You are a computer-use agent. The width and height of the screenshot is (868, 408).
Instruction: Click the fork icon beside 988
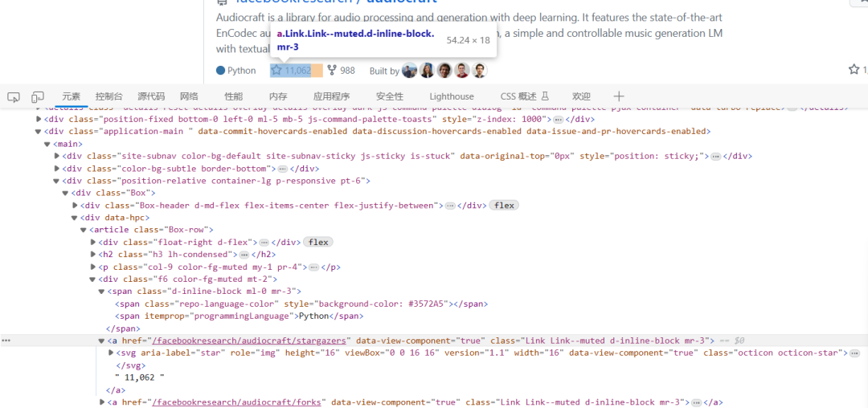pyautogui.click(x=332, y=70)
